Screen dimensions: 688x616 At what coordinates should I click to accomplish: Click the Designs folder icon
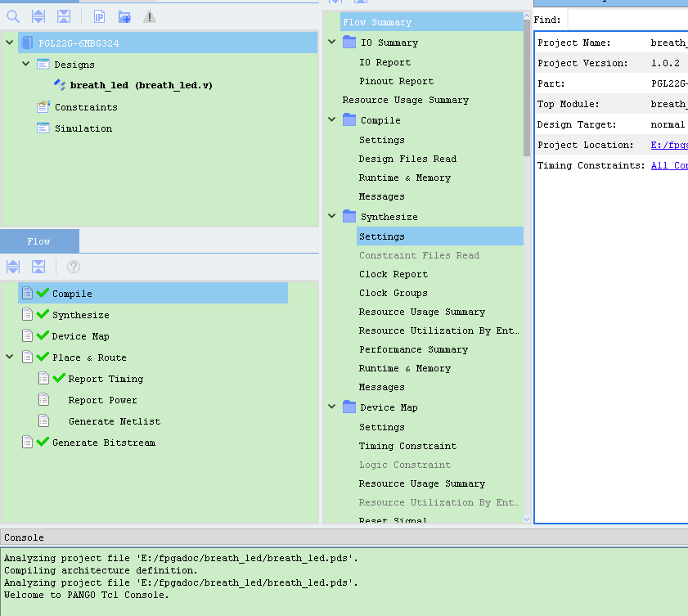[43, 64]
